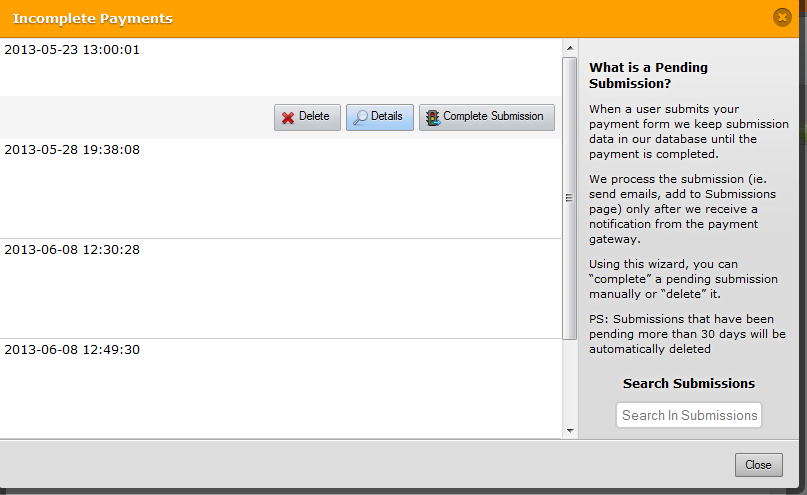
Task: Select the 2013-05-23 13:00:01 submission
Action: point(72,49)
